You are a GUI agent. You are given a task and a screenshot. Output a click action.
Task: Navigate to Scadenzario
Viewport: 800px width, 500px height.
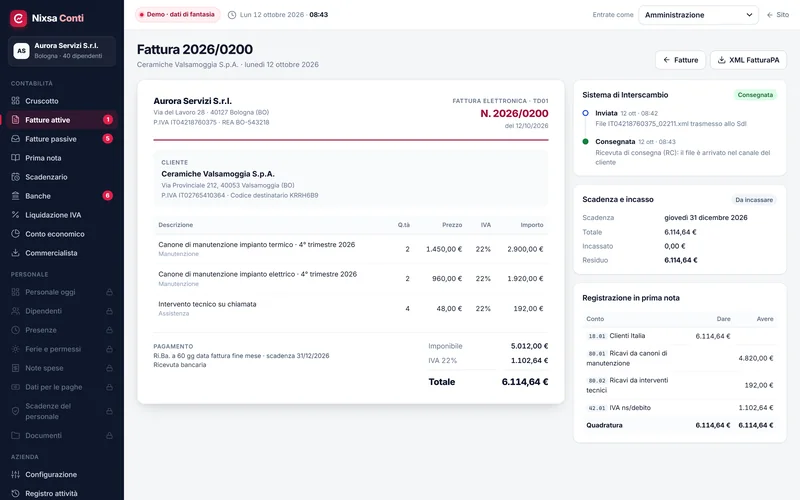pos(62,177)
